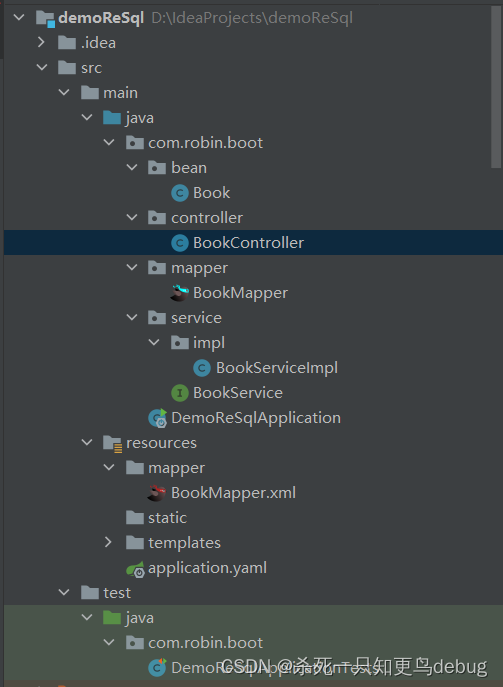
Task: Click the BookMapper.xml red bird icon
Action: tap(156, 493)
